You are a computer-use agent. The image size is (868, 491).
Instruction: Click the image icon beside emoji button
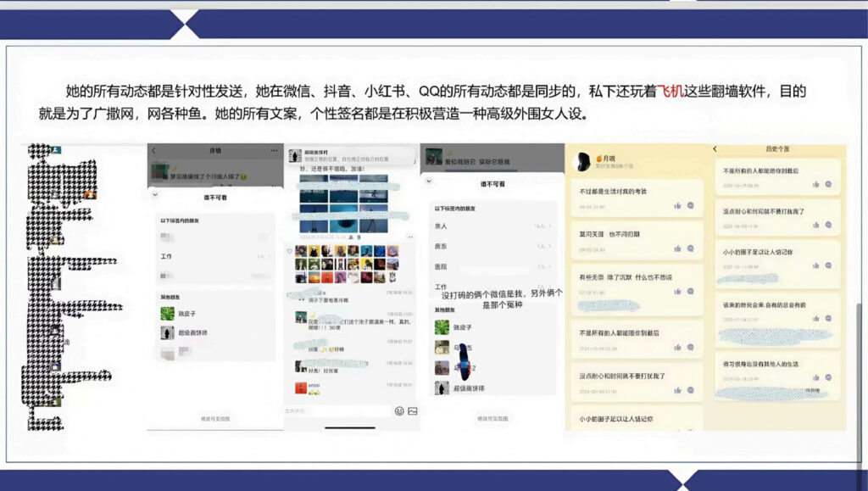tap(413, 410)
